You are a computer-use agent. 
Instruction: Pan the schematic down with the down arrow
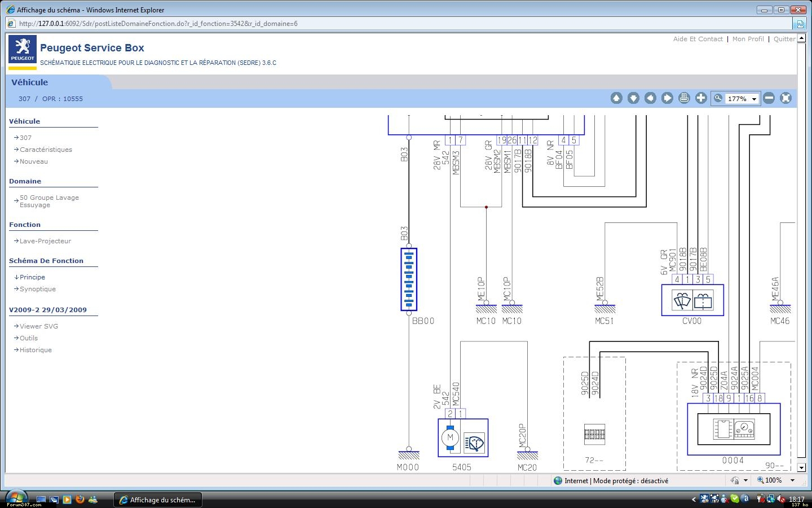[x=633, y=98]
